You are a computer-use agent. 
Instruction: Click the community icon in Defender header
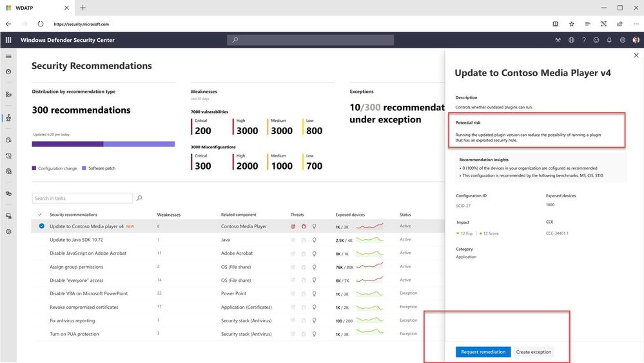(x=558, y=40)
